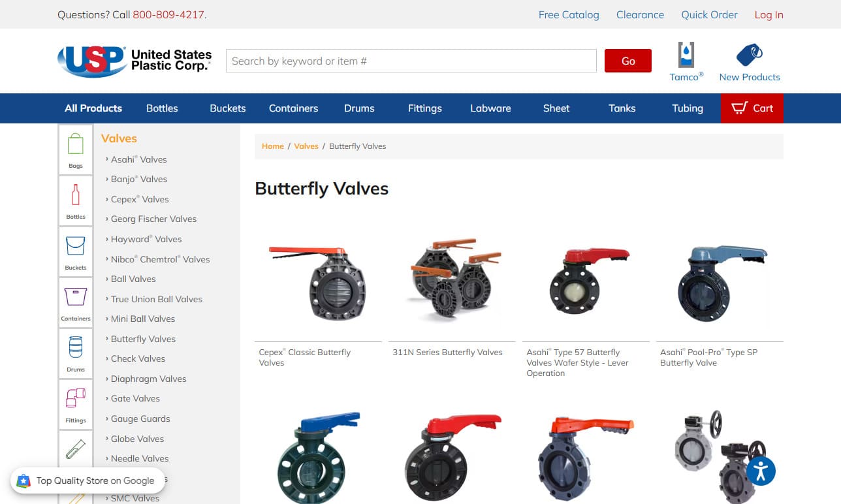This screenshot has width=841, height=504.
Task: Click the USP company logo
Action: [135, 61]
